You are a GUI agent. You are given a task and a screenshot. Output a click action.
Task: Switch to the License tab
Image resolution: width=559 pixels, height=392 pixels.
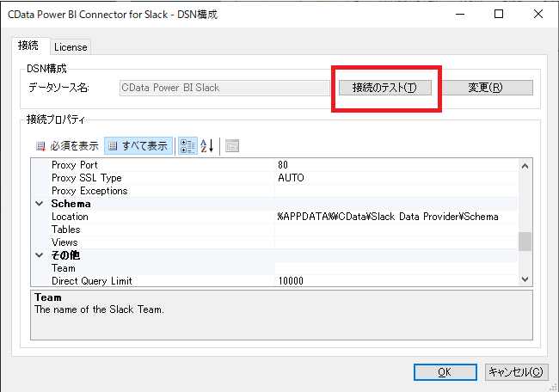click(x=71, y=47)
